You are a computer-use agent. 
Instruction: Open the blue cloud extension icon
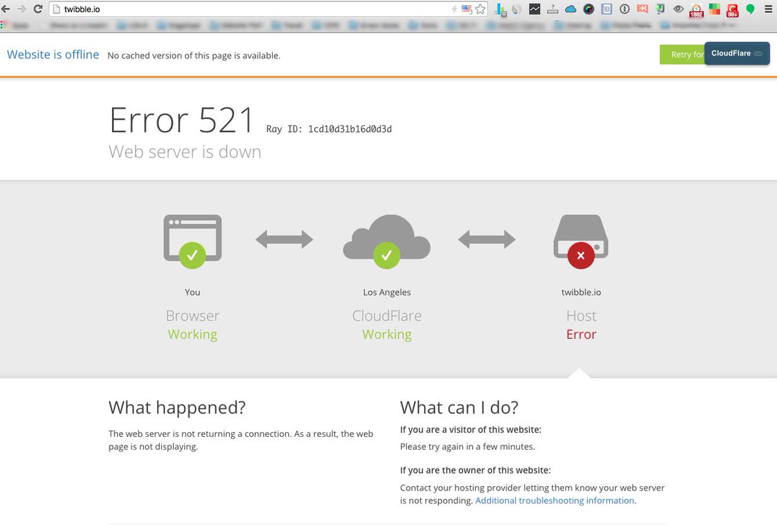(x=570, y=9)
